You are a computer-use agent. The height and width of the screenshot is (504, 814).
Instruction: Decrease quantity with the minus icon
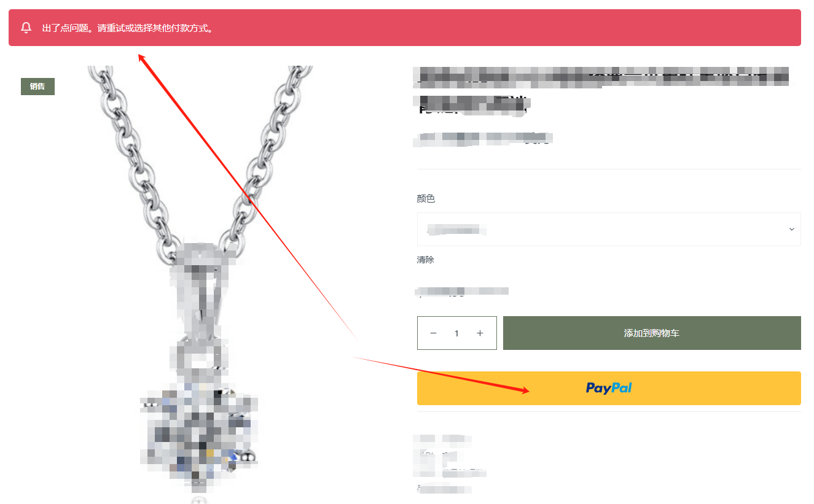tap(433, 333)
